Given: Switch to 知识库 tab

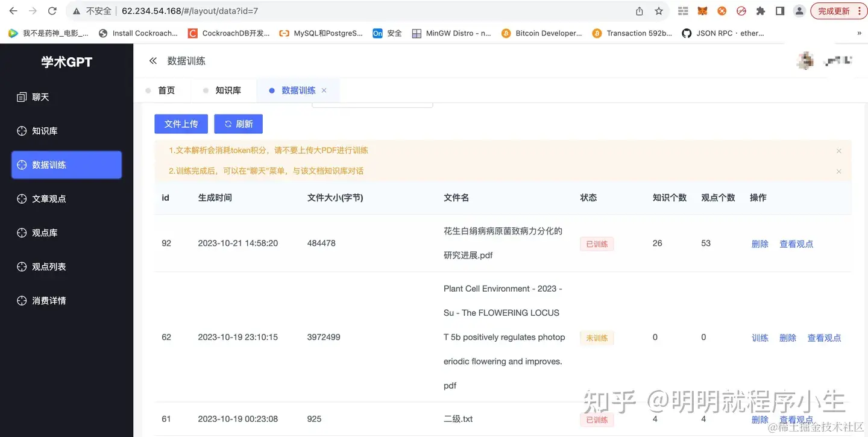Looking at the screenshot, I should 222,90.
